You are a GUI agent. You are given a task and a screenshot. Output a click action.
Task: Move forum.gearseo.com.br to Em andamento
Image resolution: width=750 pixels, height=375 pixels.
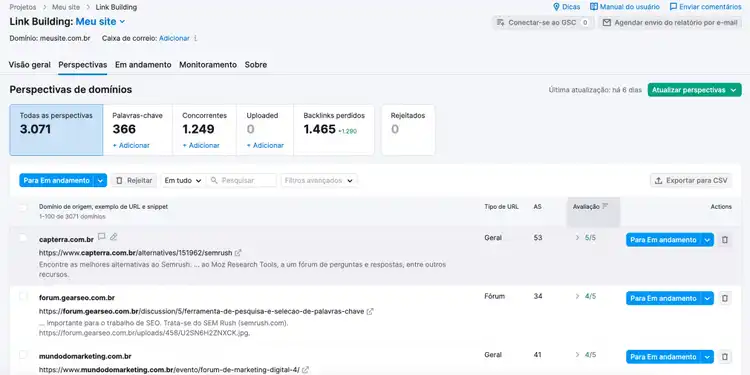click(x=663, y=298)
